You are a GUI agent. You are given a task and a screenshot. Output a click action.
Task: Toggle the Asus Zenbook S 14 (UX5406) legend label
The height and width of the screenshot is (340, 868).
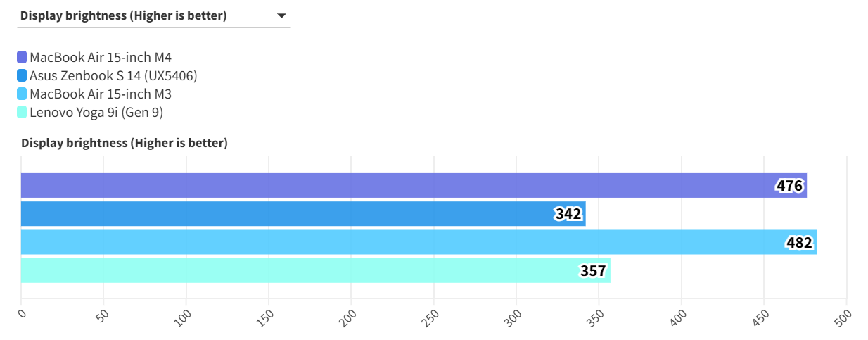click(x=113, y=76)
